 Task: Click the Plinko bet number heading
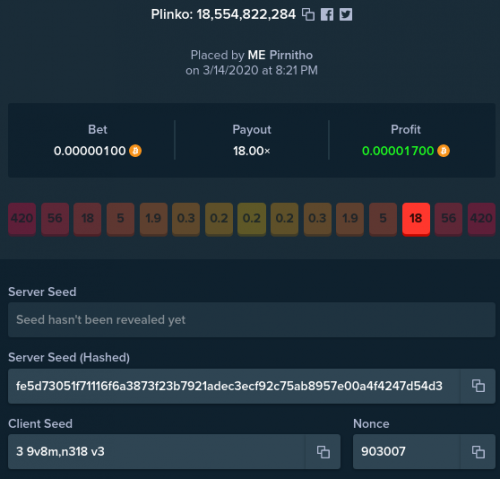point(223,15)
